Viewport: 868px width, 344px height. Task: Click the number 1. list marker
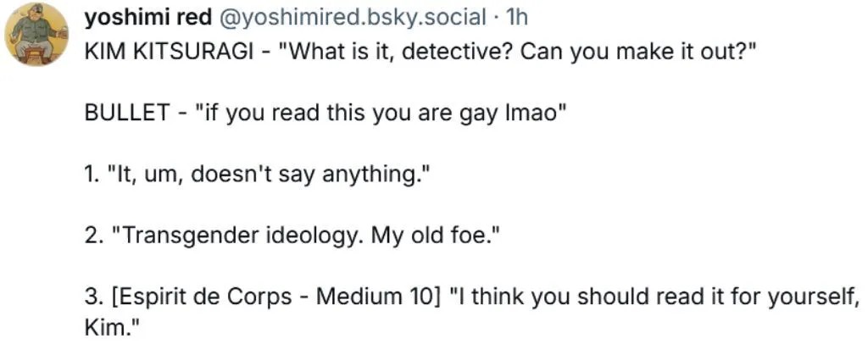point(92,175)
